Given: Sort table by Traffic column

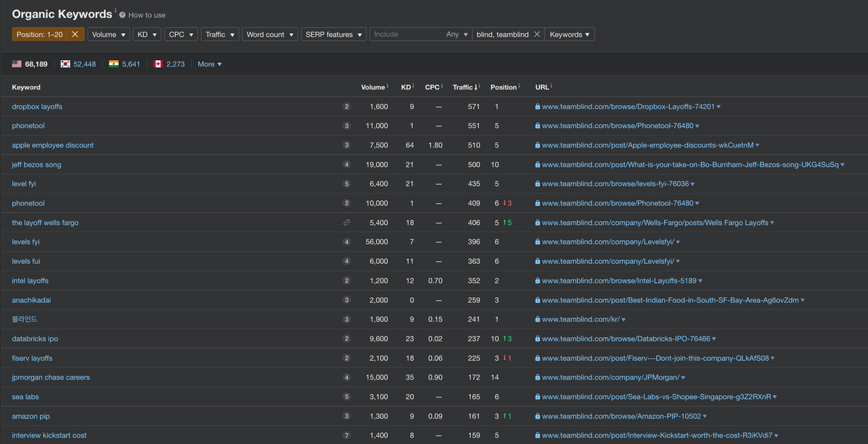Looking at the screenshot, I should click(463, 87).
